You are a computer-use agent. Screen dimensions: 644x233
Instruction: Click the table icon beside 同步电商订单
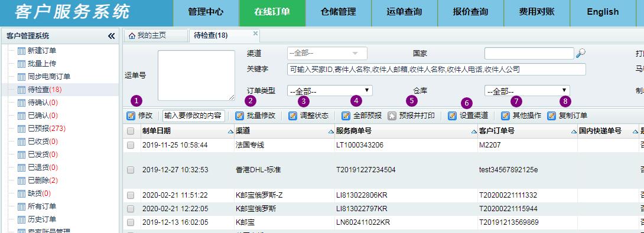22,77
